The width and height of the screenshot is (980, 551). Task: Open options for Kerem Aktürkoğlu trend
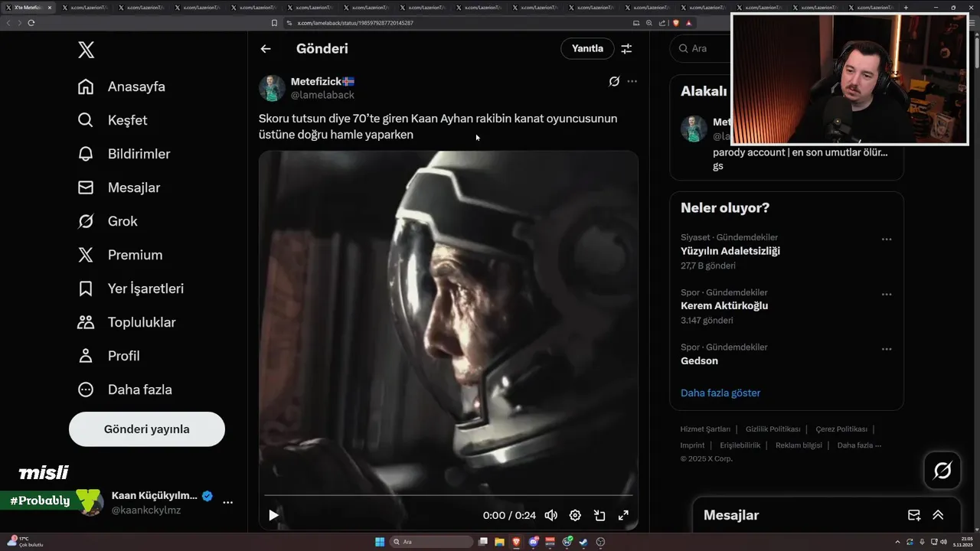pos(887,295)
